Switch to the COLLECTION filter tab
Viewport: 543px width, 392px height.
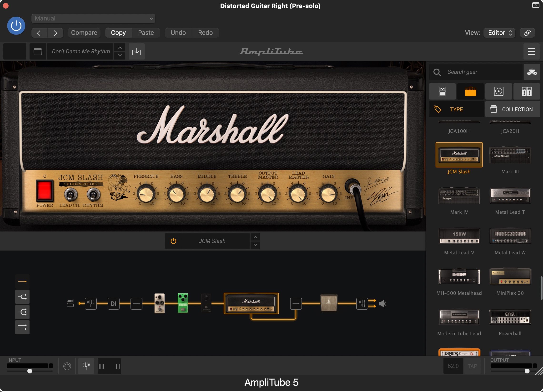[x=513, y=109]
